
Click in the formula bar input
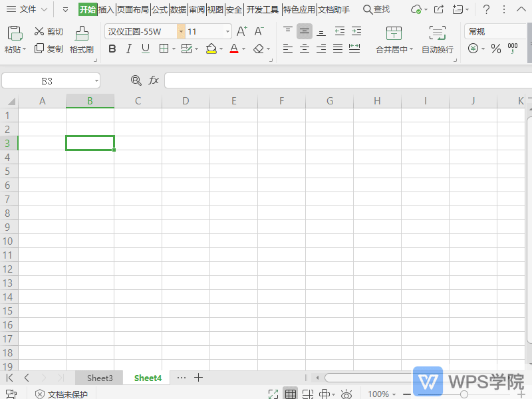pos(348,80)
